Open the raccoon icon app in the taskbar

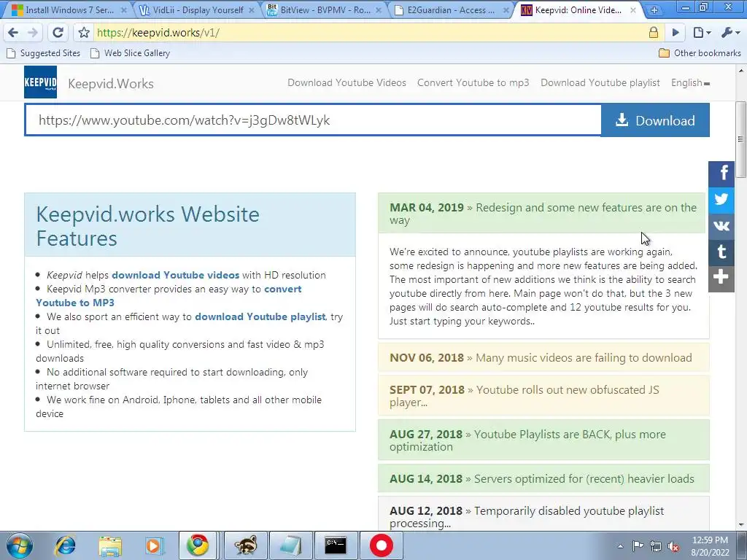coord(245,545)
